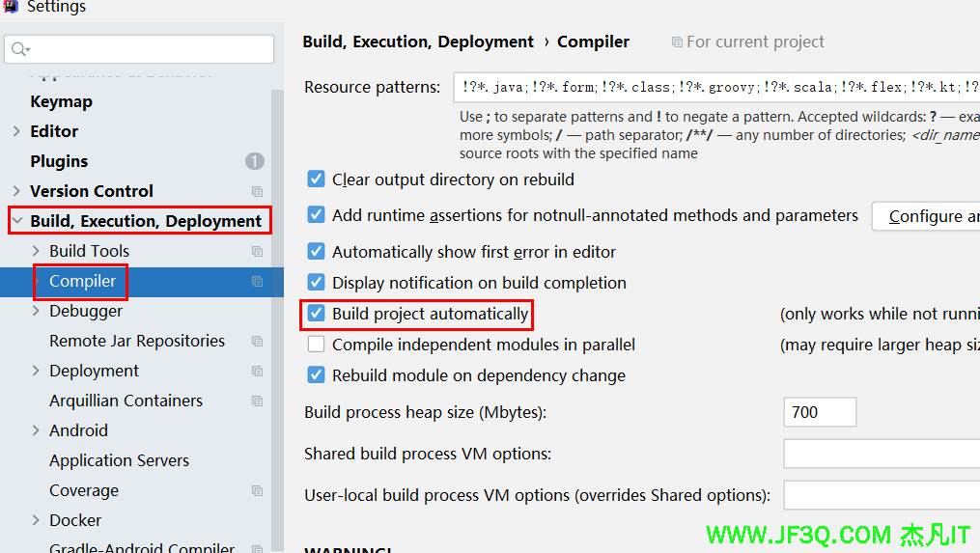Disable Build project automatically checkbox

click(x=316, y=314)
